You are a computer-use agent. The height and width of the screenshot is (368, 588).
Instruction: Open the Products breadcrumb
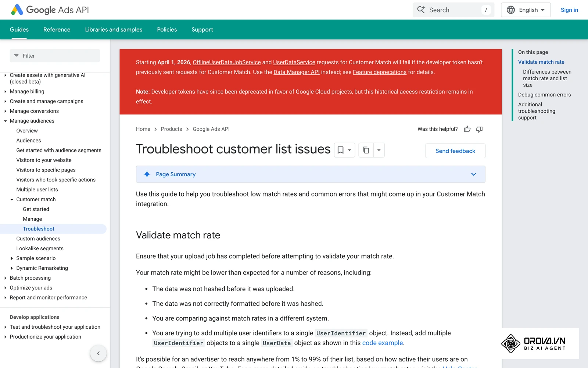[171, 129]
